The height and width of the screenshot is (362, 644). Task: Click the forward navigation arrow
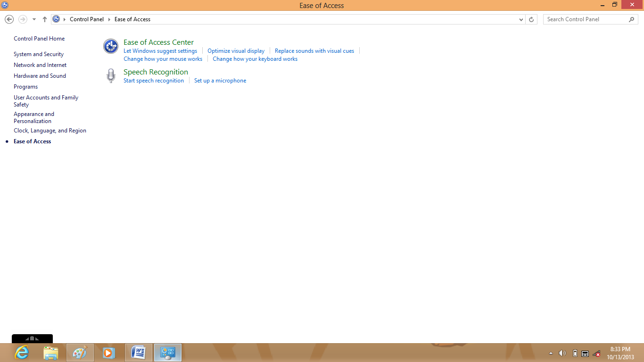23,19
